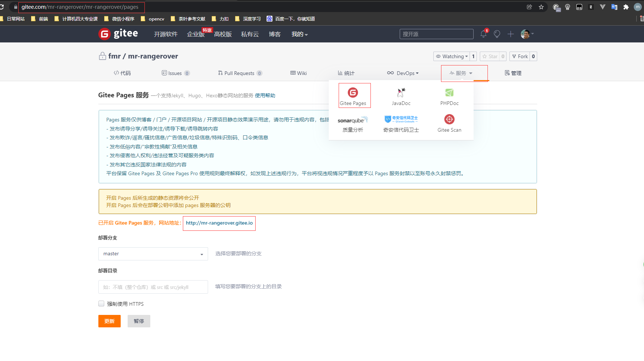
Task: Focus the 部署目录 input field
Action: [153, 287]
